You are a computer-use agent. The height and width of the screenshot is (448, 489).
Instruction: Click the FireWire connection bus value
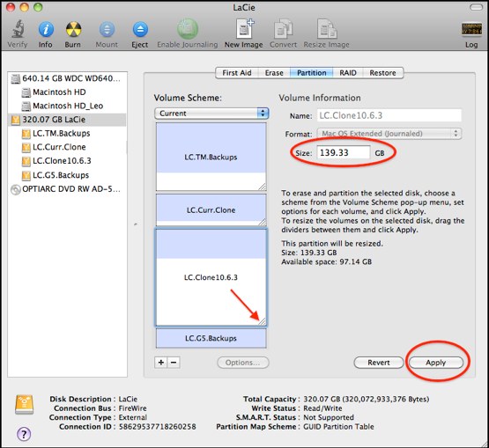(x=132, y=408)
